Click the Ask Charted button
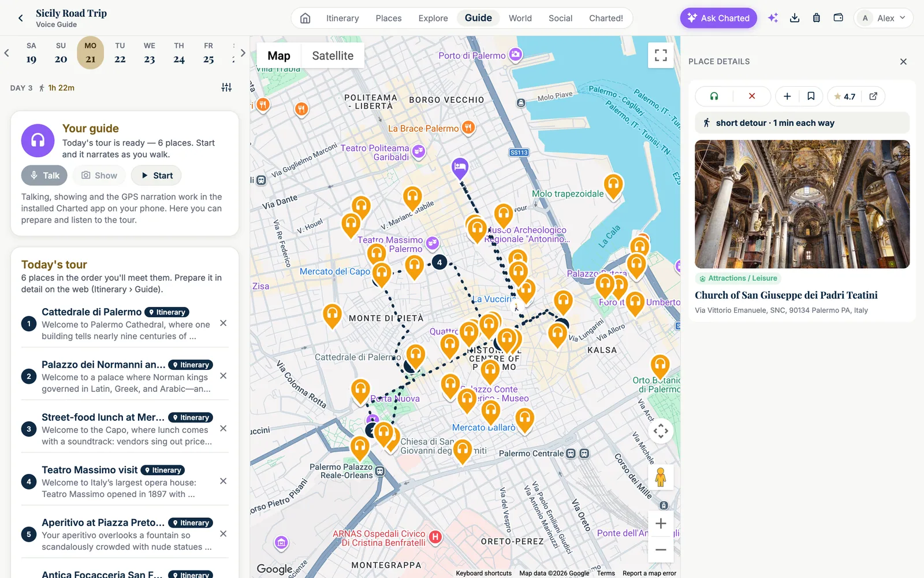This screenshot has height=578, width=924. [x=718, y=18]
